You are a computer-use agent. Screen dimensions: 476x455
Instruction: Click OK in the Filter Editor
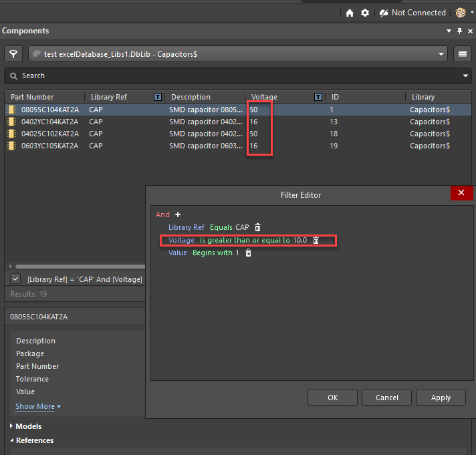click(332, 397)
